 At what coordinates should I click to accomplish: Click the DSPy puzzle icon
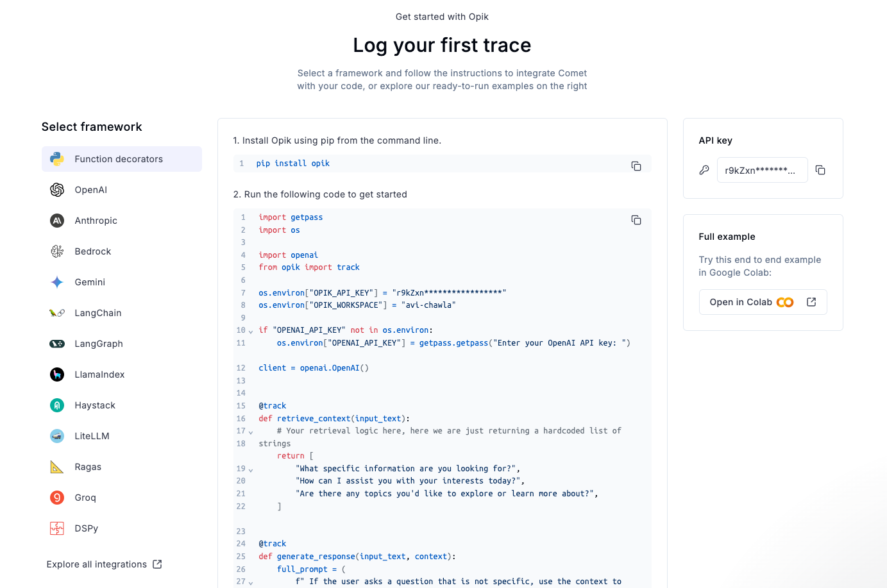tap(57, 528)
